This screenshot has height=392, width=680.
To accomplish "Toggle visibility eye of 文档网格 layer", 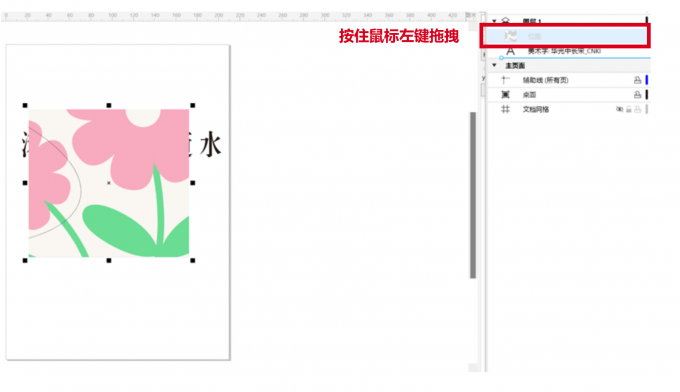I will click(x=619, y=109).
